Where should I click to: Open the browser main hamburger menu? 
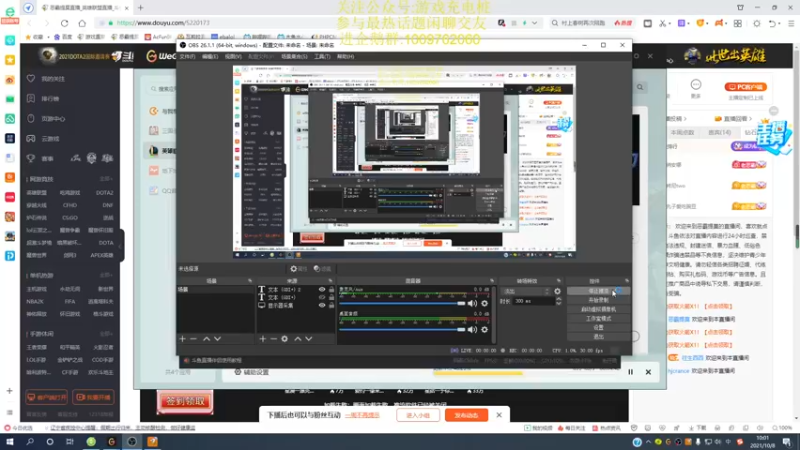click(x=791, y=23)
